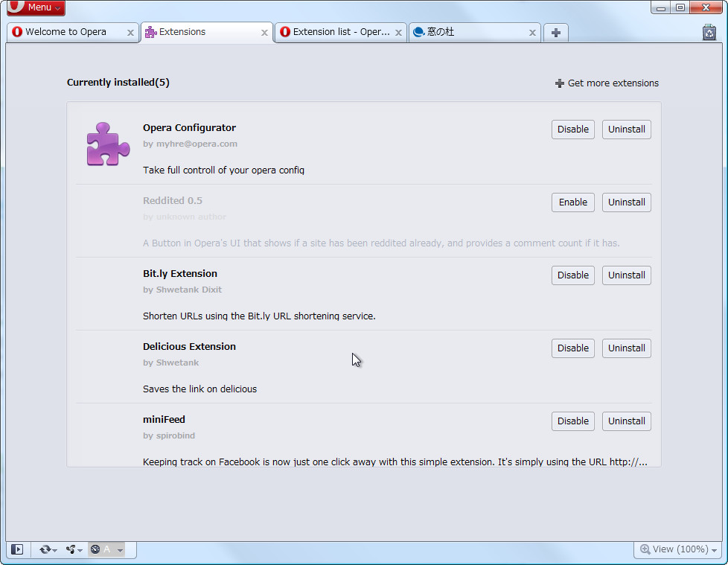The height and width of the screenshot is (565, 728).
Task: Click the Shorten URLs using the Bit.ly description
Action: click(x=259, y=316)
